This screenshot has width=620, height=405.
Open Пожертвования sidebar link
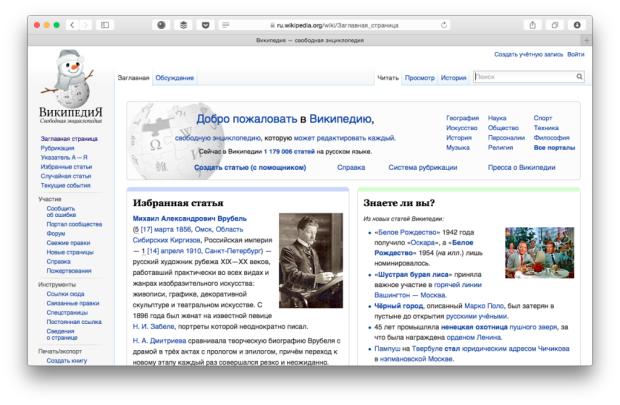coord(69,271)
